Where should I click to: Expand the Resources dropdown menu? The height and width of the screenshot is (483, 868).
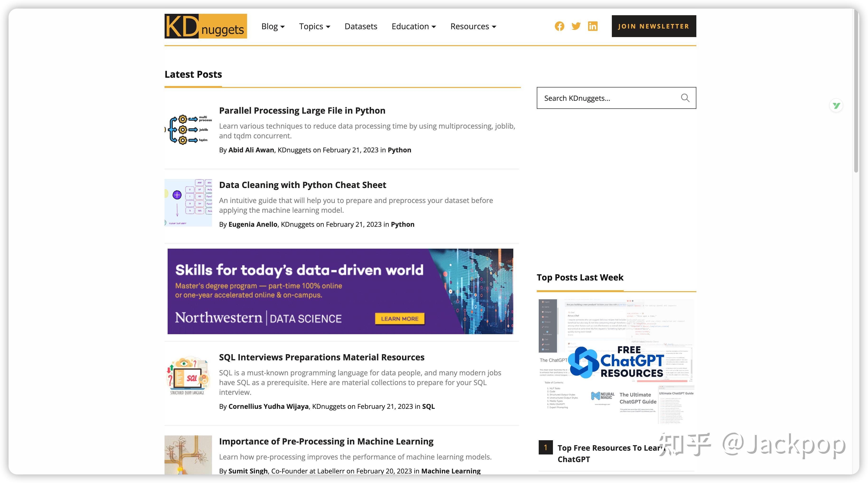point(473,26)
